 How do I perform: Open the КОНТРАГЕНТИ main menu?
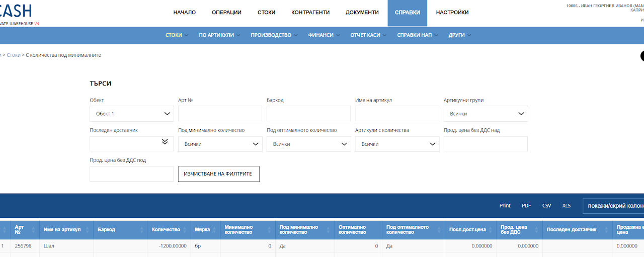point(310,13)
